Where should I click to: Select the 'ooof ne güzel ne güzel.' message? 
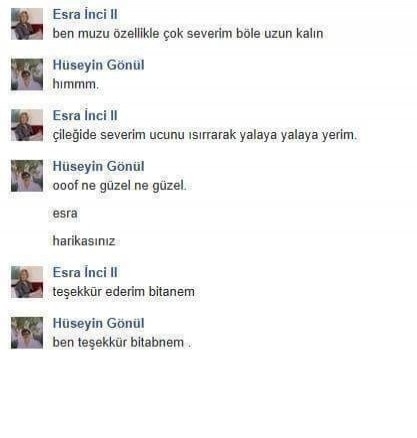pyautogui.click(x=119, y=186)
